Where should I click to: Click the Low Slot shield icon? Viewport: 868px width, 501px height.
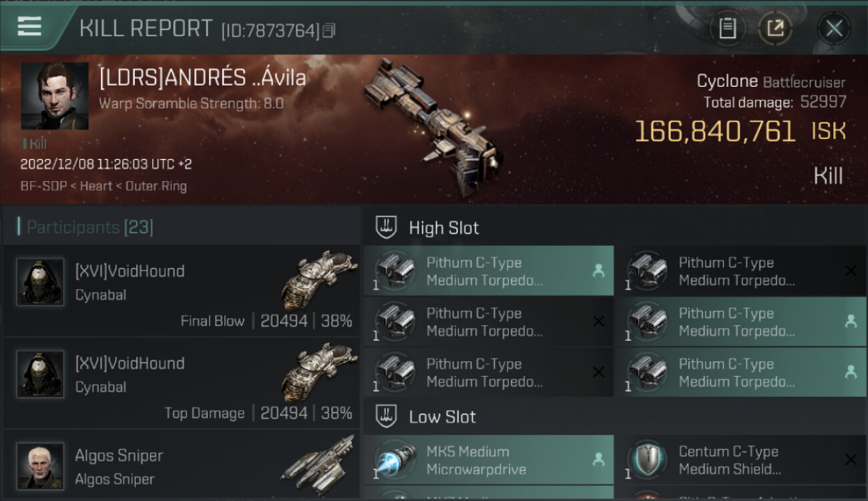click(387, 417)
